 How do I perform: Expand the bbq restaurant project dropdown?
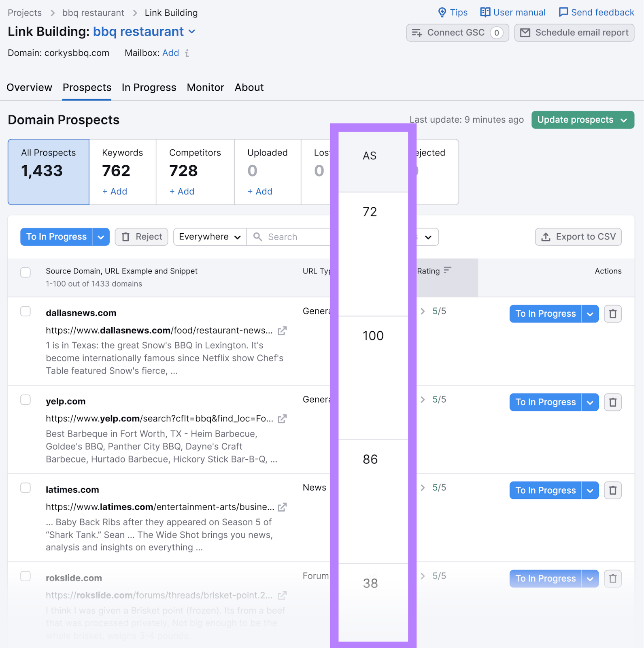[x=192, y=32]
